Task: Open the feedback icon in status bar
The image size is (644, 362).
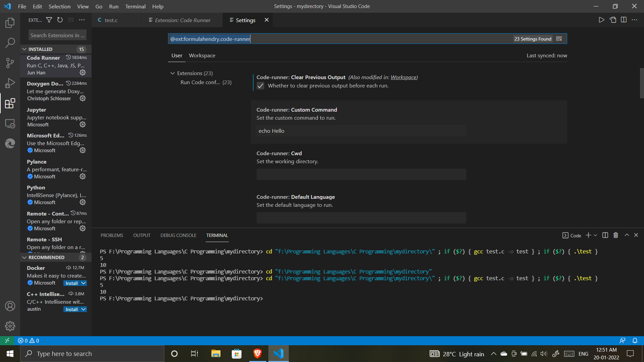Action: click(623, 341)
